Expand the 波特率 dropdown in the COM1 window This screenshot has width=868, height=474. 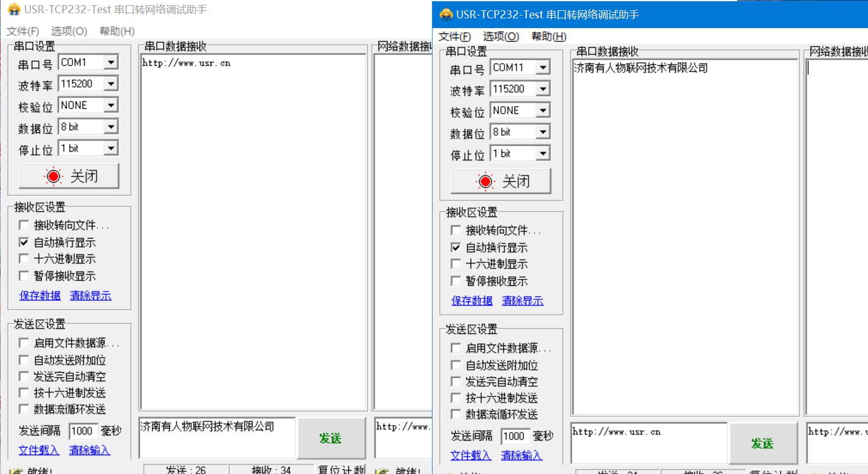coord(111,84)
